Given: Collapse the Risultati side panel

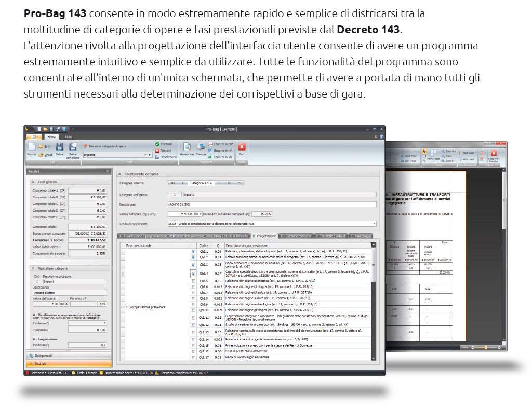Looking at the screenshot, I should 107,171.
